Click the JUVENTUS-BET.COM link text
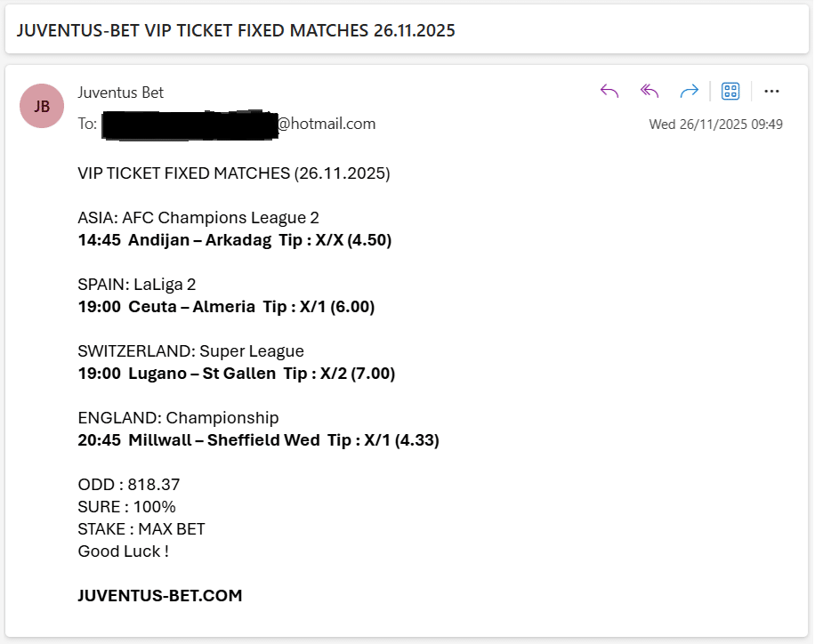This screenshot has width=815, height=644. pyautogui.click(x=159, y=596)
